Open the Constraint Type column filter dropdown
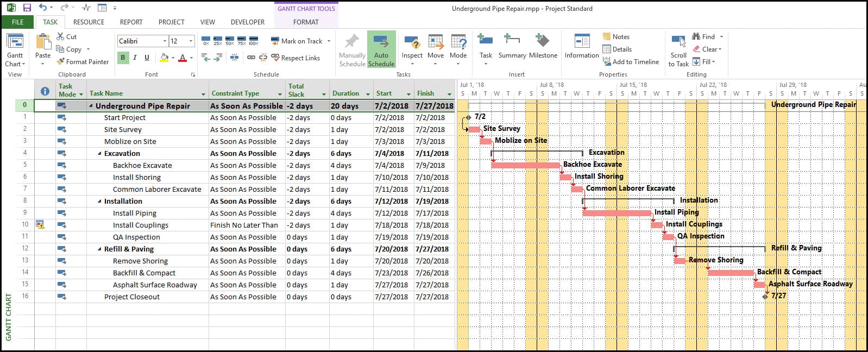The height and width of the screenshot is (352, 868). 280,95
